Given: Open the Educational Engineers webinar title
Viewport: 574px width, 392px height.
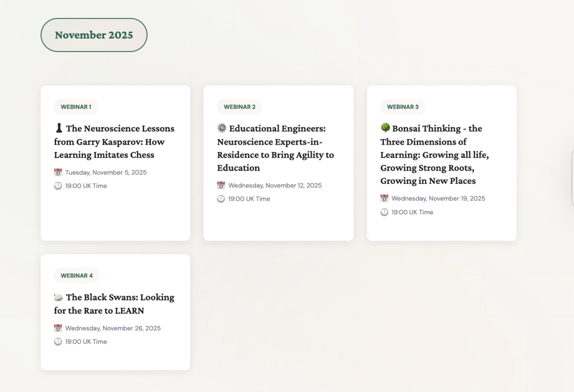Looking at the screenshot, I should pos(275,148).
